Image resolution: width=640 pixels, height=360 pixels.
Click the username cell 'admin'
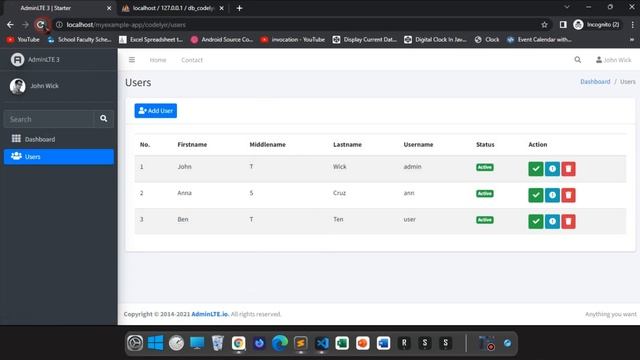pyautogui.click(x=412, y=167)
